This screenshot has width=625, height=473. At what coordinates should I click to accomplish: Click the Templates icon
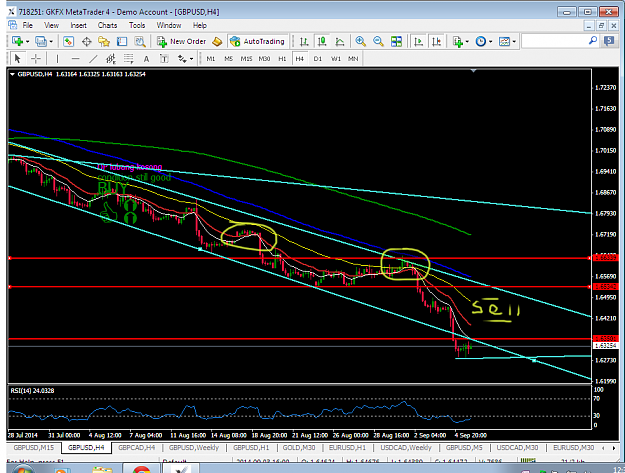pyautogui.click(x=504, y=41)
